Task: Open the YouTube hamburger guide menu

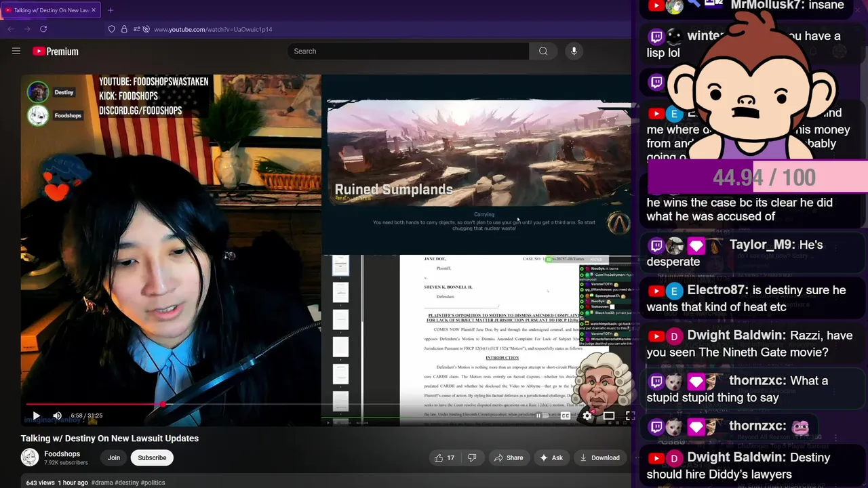Action: pyautogui.click(x=16, y=51)
